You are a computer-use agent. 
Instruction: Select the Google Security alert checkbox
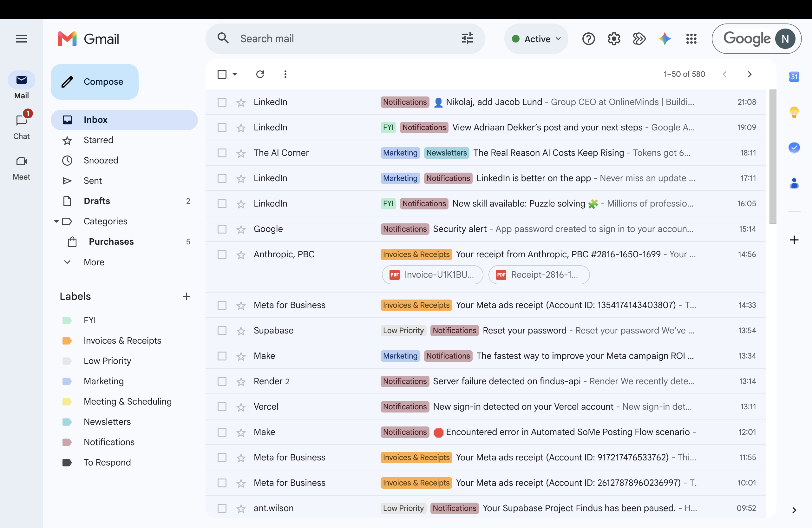tap(222, 229)
